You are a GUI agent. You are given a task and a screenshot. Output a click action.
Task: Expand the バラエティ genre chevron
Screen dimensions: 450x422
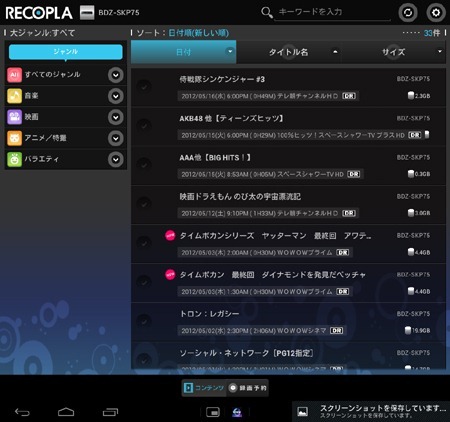pyautogui.click(x=116, y=160)
